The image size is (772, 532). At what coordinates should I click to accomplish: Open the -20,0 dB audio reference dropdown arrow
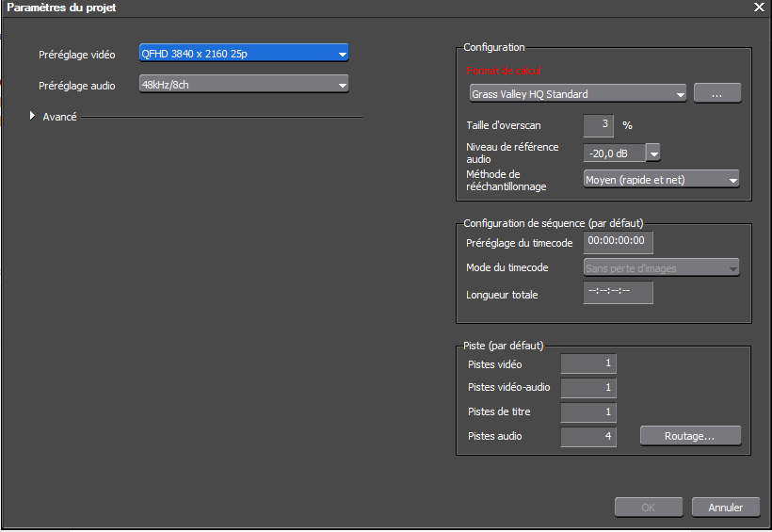pyautogui.click(x=652, y=153)
